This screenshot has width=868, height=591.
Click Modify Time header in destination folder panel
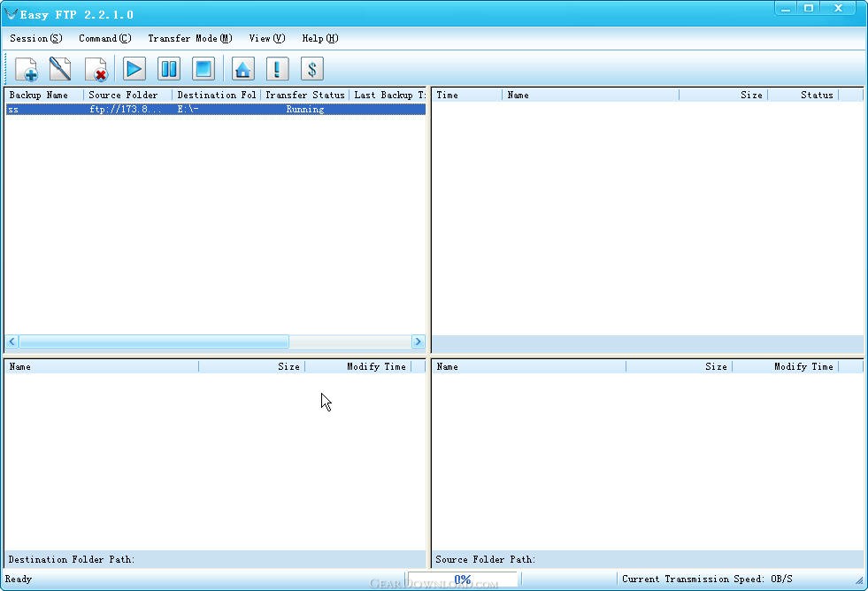(x=358, y=366)
